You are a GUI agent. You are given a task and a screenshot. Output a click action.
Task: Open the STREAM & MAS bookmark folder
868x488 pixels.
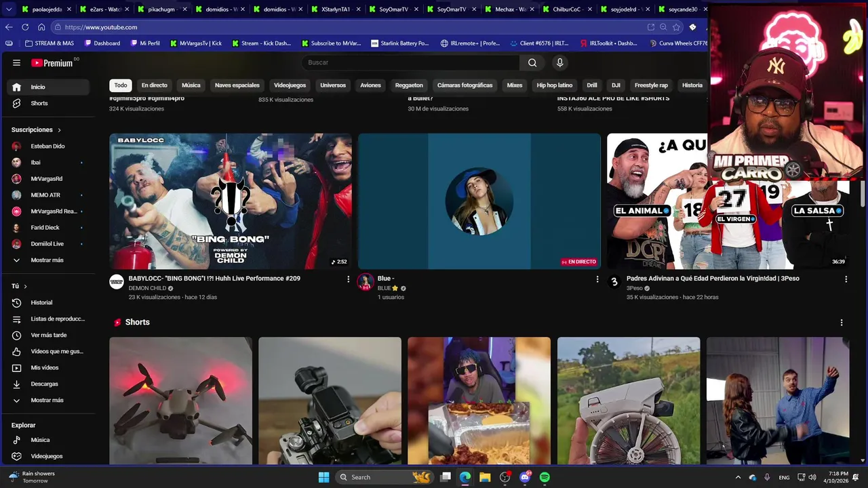pos(49,43)
